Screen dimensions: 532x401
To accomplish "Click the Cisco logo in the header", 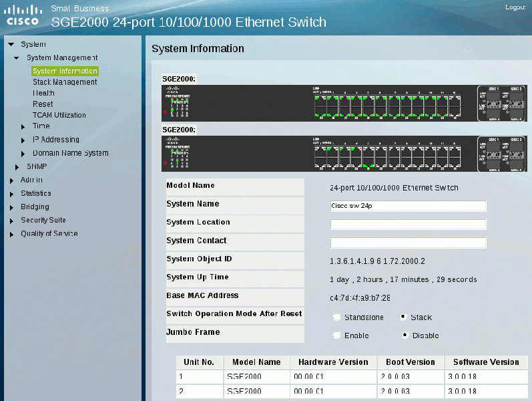I will click(x=23, y=15).
